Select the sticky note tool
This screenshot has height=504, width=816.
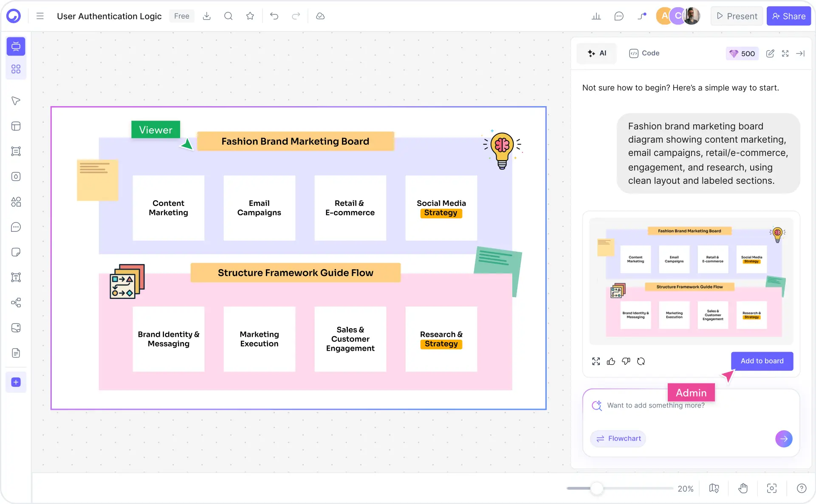click(16, 252)
